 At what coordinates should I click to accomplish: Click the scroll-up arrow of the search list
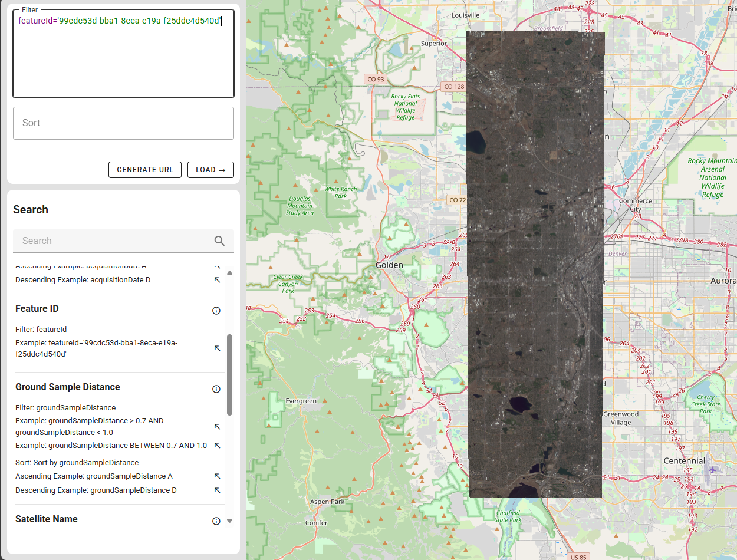pyautogui.click(x=230, y=273)
